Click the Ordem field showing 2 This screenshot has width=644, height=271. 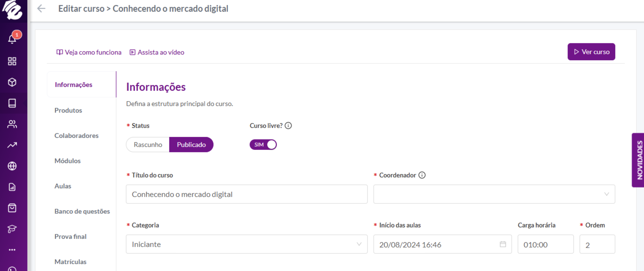point(597,244)
